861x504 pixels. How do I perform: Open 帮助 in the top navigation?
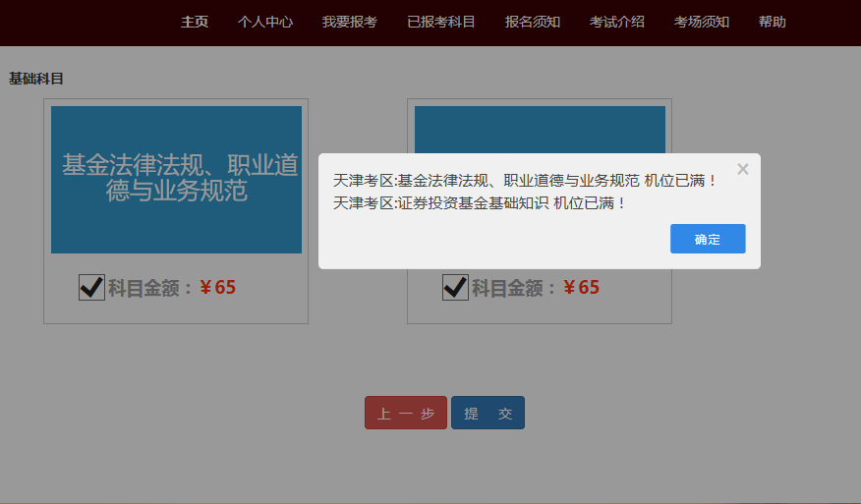(773, 22)
